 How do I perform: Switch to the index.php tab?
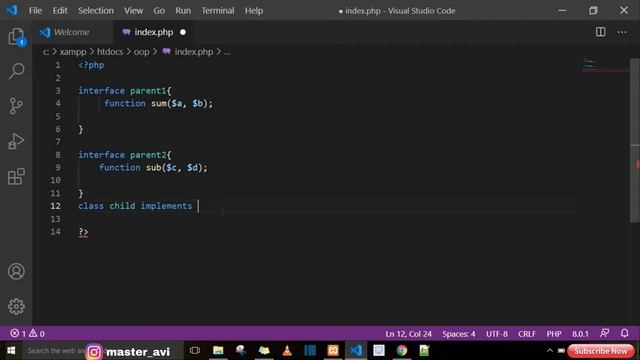pyautogui.click(x=154, y=32)
